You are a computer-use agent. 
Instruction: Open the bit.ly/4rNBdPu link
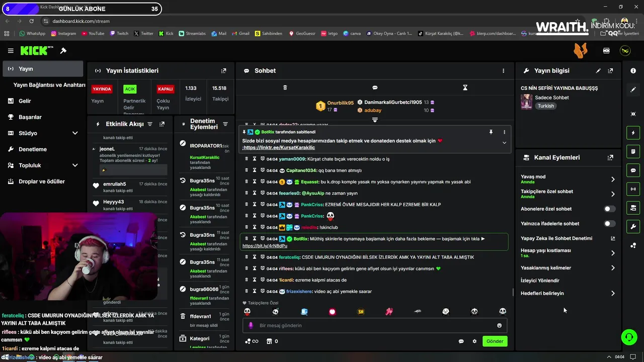pyautogui.click(x=265, y=246)
